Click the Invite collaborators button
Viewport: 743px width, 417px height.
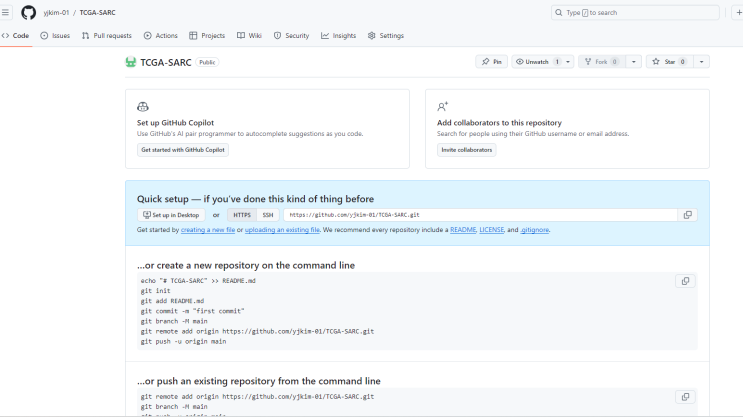tap(466, 150)
